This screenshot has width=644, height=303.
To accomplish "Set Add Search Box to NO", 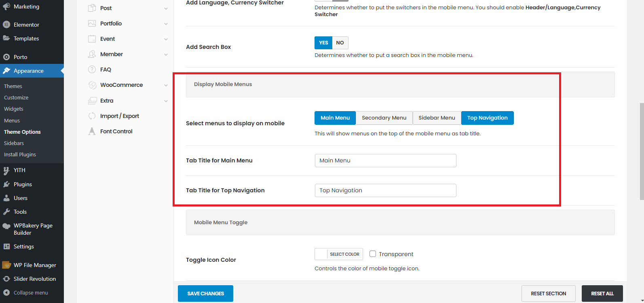I will click(340, 43).
